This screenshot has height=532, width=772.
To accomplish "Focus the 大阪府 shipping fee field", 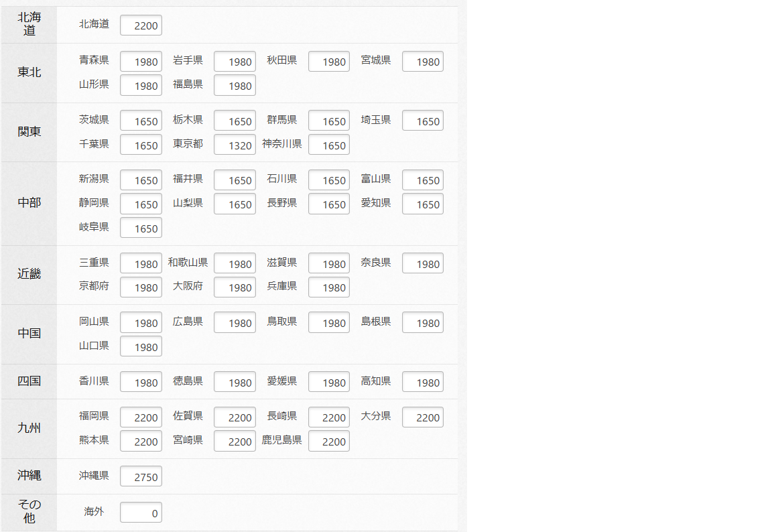I will (x=235, y=288).
